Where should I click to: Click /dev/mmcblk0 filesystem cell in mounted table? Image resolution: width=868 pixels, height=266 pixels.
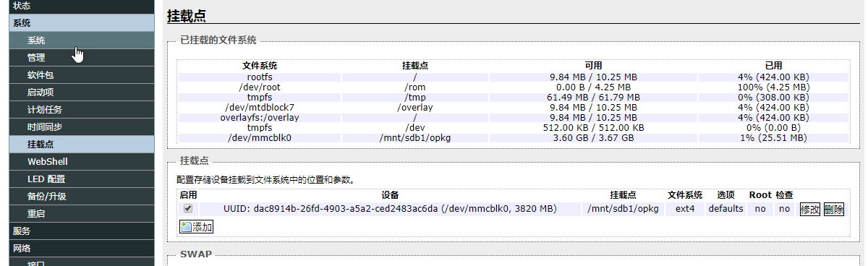click(259, 137)
